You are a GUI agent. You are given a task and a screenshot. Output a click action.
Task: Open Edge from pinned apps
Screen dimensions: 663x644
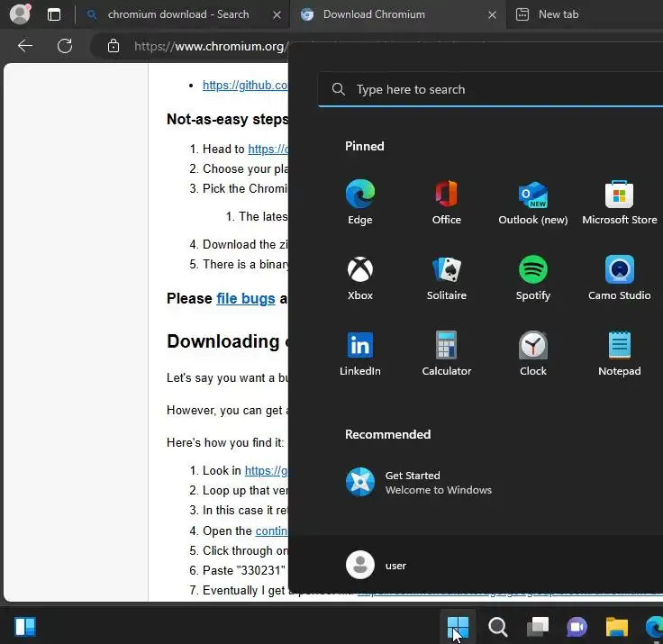point(359,203)
